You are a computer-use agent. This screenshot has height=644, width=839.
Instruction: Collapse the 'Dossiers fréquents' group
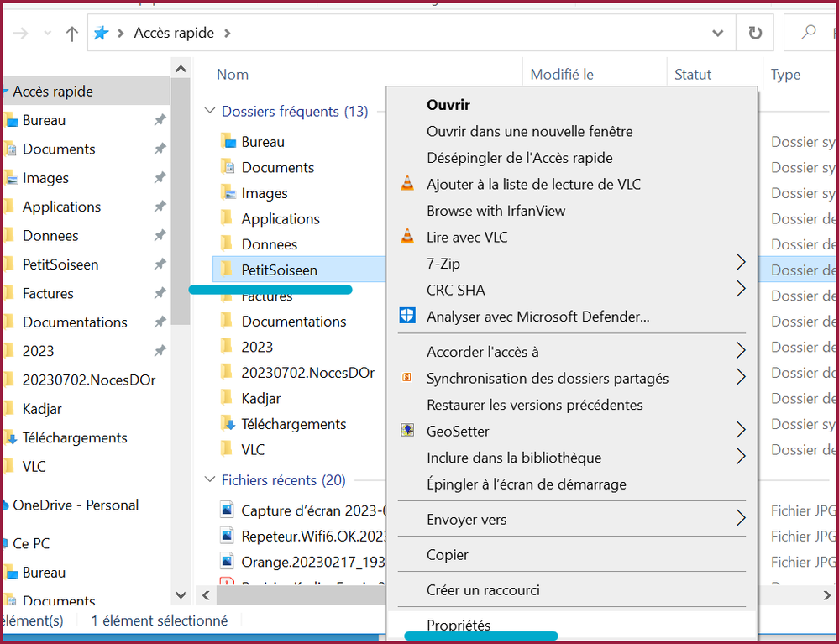click(x=209, y=111)
